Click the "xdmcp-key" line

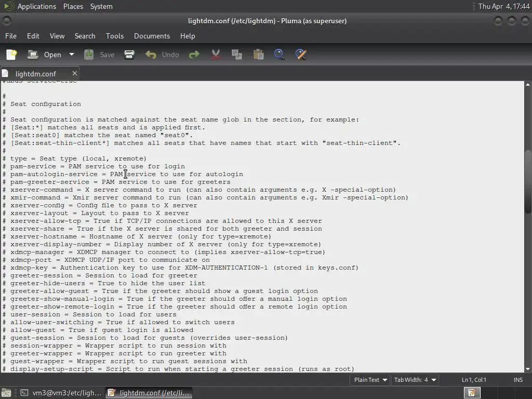(180, 268)
